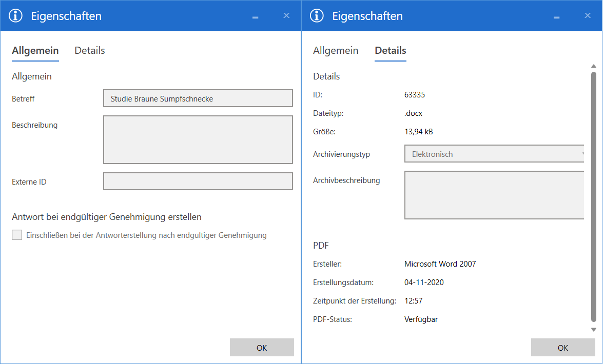Screen dimensions: 604x364
Task: Click the Dateityp value .docx
Action: pos(413,113)
